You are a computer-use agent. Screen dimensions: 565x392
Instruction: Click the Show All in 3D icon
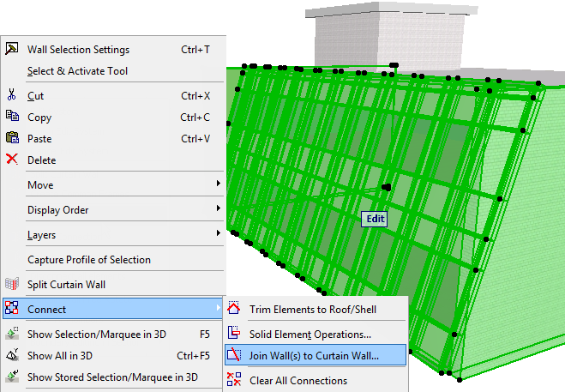(12, 355)
